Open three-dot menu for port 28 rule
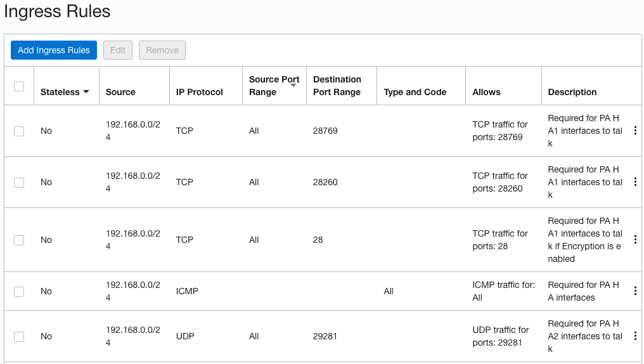The image size is (644, 364). click(635, 240)
